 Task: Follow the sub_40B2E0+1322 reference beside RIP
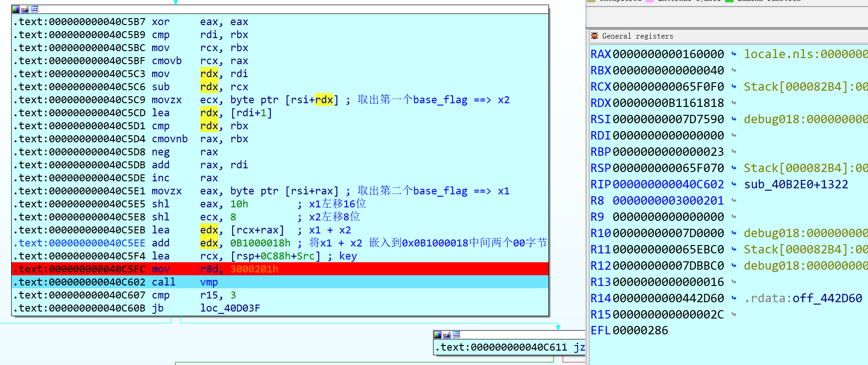pos(796,184)
